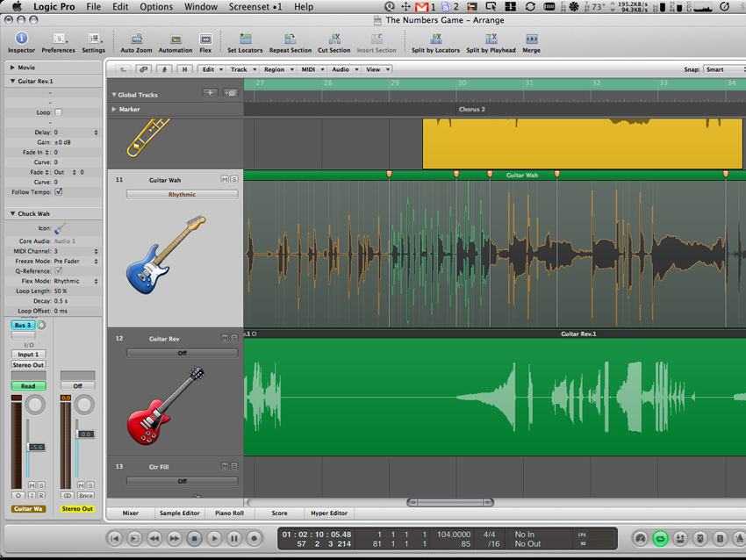Click the Bus 3 send button
The height and width of the screenshot is (560, 746).
click(23, 325)
